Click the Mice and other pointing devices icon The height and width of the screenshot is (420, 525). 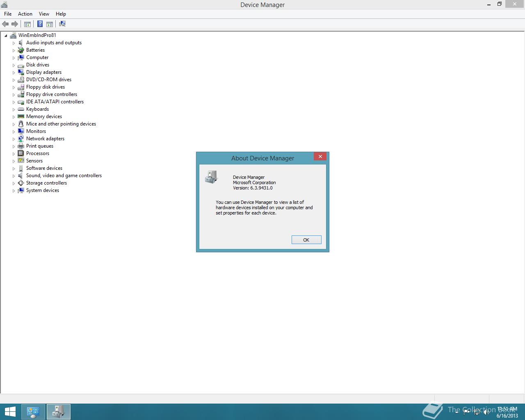(x=21, y=124)
